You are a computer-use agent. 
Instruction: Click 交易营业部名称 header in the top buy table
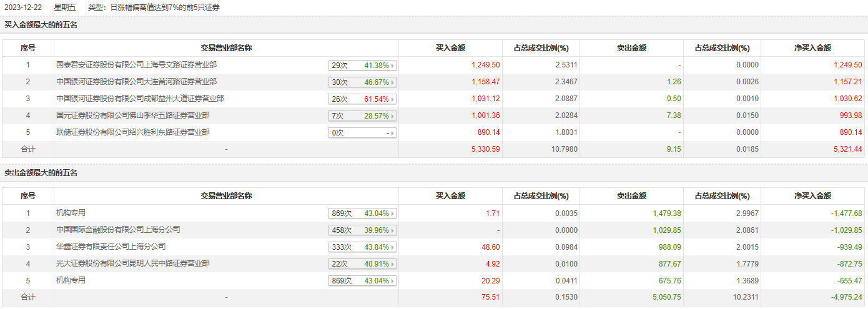(x=226, y=48)
